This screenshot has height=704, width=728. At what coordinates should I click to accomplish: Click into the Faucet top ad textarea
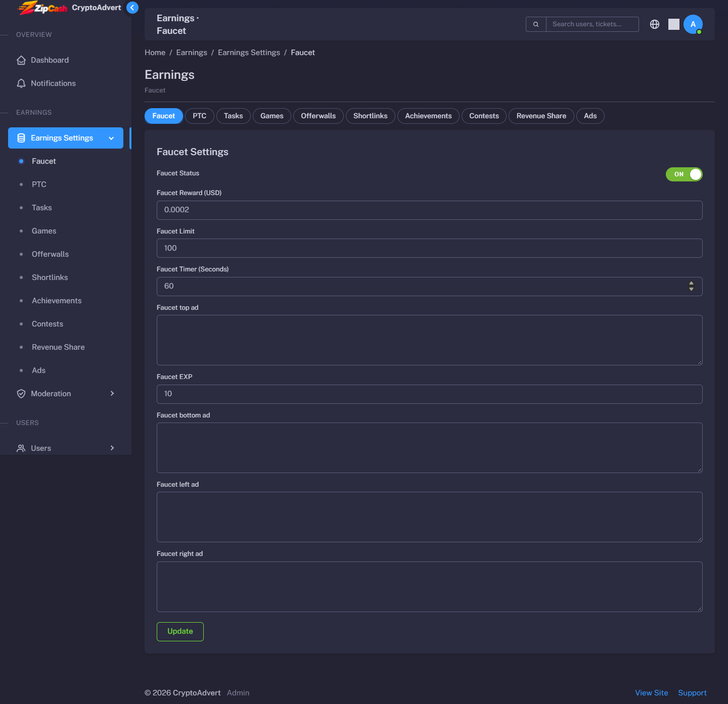430,340
